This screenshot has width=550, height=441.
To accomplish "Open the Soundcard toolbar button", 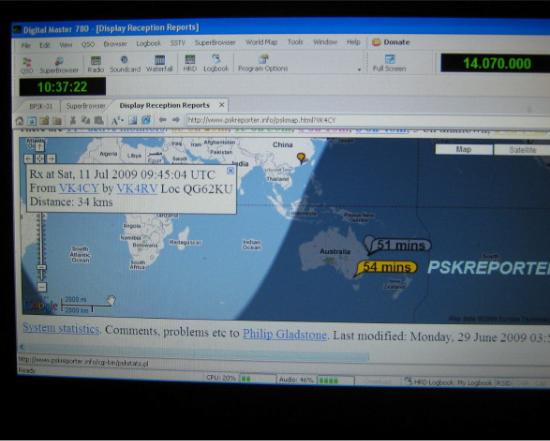I will (x=125, y=64).
